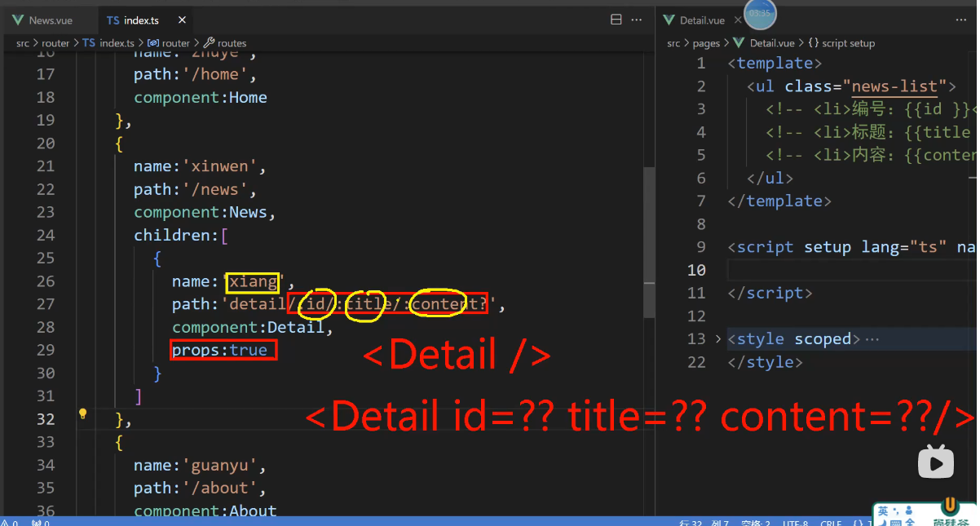Image resolution: width=980 pixels, height=526 pixels.
Task: Click the folded ellipsis after style scoped
Action: [x=872, y=338]
